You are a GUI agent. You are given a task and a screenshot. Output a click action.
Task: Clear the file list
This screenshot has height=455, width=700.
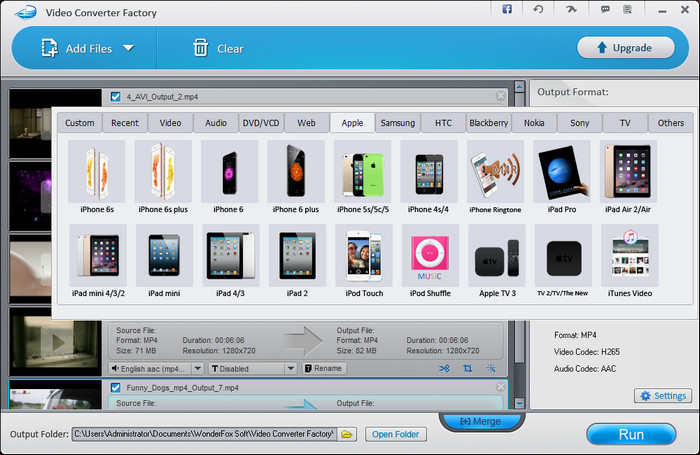click(218, 48)
